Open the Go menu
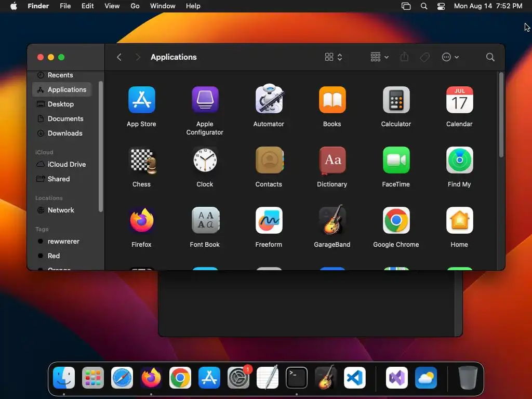Screen dimensions: 532x399 click(135, 6)
